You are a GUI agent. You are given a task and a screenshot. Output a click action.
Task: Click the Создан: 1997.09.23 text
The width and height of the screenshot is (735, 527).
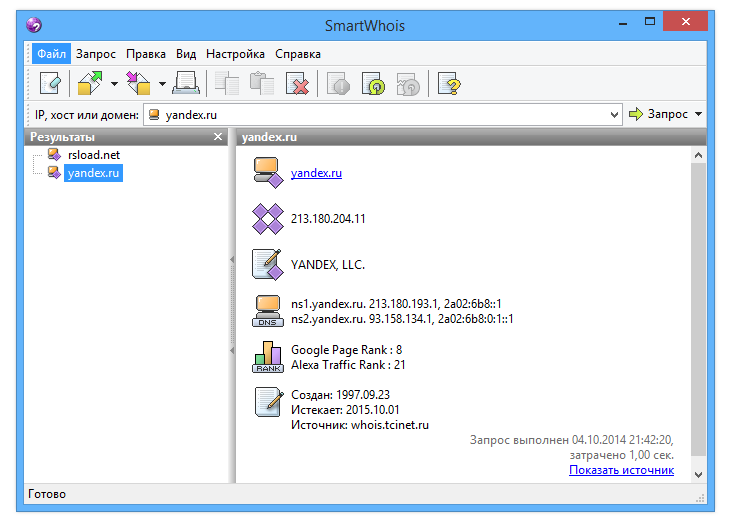(340, 395)
